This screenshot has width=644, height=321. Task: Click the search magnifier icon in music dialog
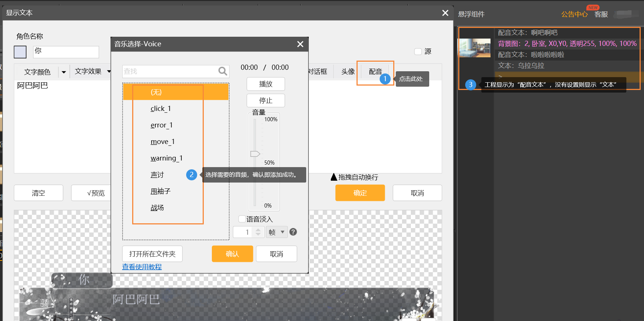coord(222,71)
